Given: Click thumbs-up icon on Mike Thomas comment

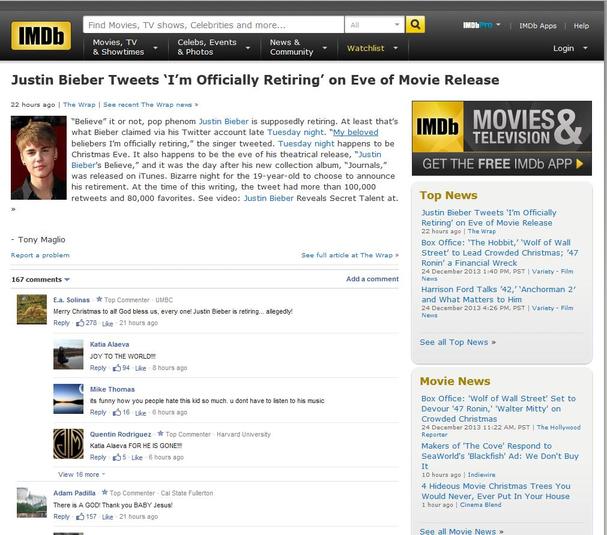Looking at the screenshot, I should tap(117, 412).
